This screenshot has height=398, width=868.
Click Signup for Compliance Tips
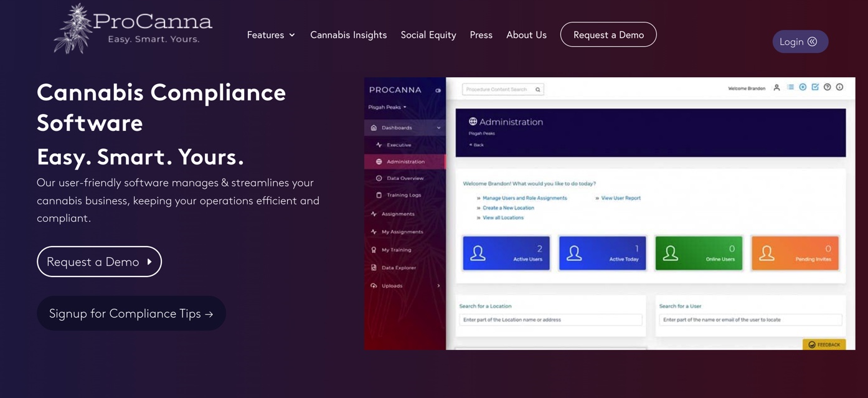(x=131, y=313)
